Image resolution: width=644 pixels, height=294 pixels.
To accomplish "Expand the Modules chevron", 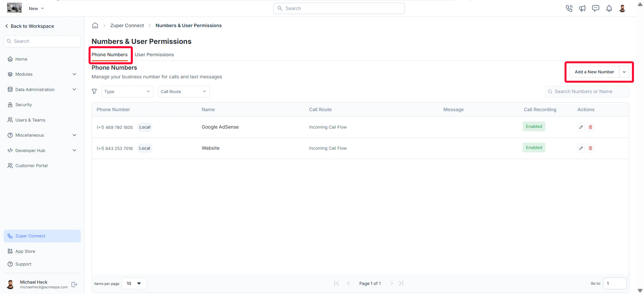I will (74, 74).
